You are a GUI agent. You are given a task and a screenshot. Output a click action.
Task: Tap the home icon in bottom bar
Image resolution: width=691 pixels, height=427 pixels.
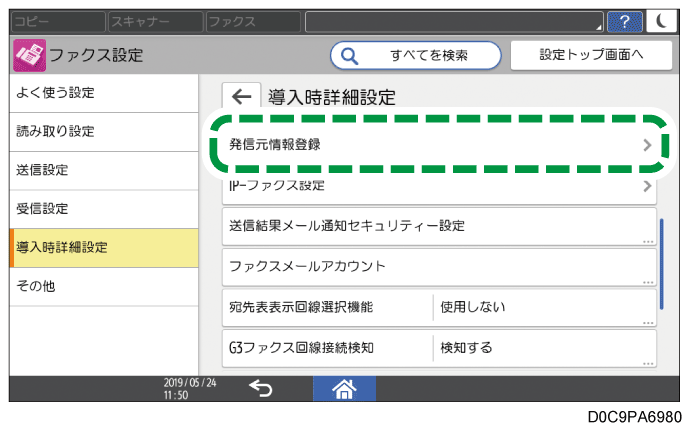coord(344,389)
